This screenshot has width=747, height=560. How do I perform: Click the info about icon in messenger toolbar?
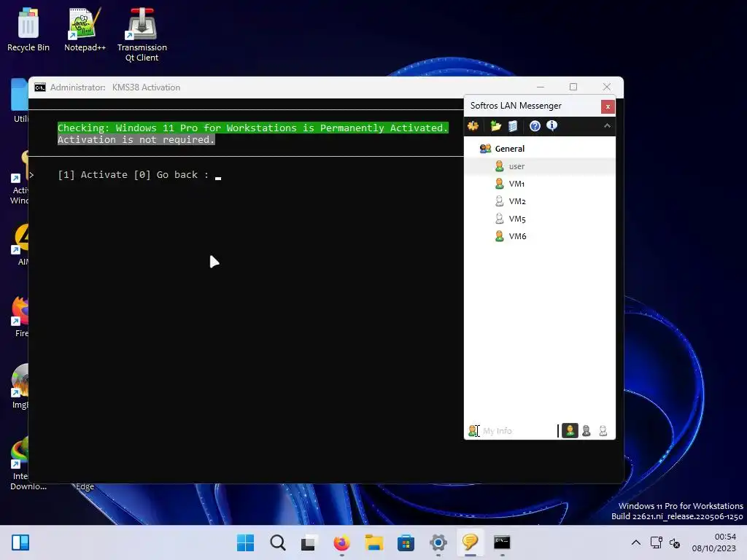click(551, 125)
